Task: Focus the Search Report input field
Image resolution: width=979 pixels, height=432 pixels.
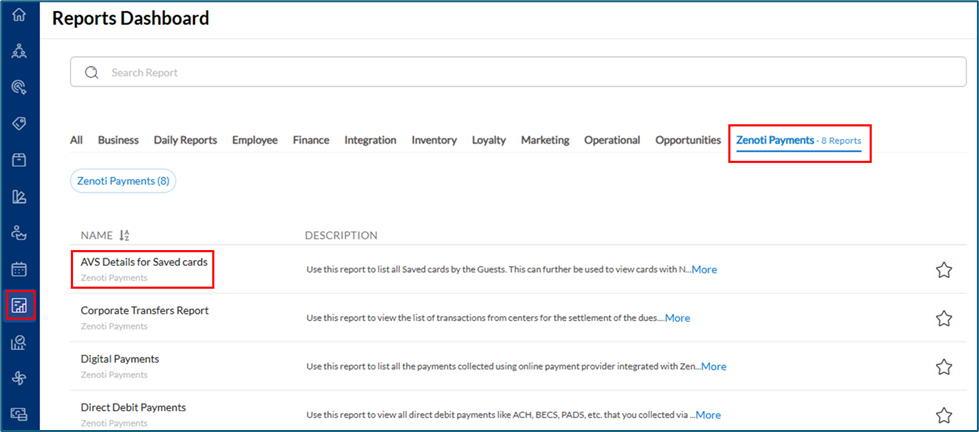Action: tap(518, 72)
